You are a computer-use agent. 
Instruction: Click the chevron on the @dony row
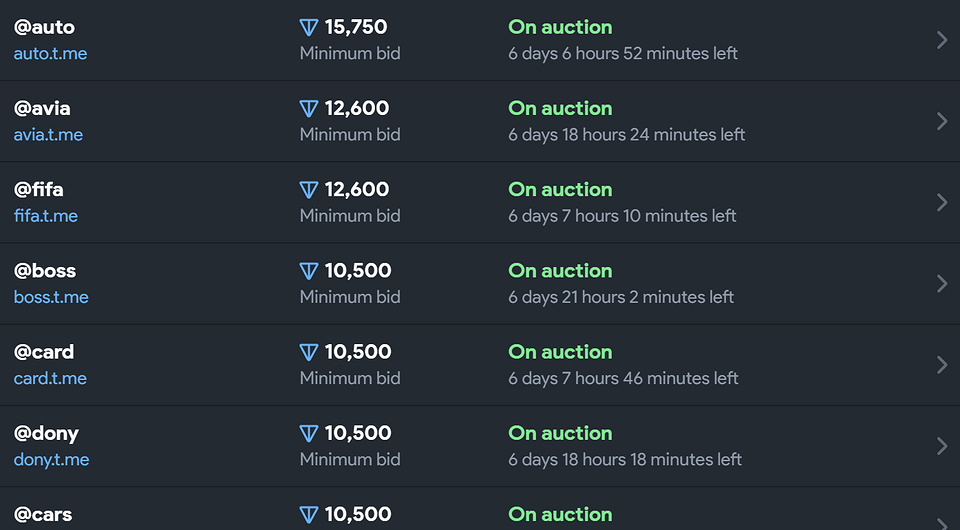click(x=941, y=445)
